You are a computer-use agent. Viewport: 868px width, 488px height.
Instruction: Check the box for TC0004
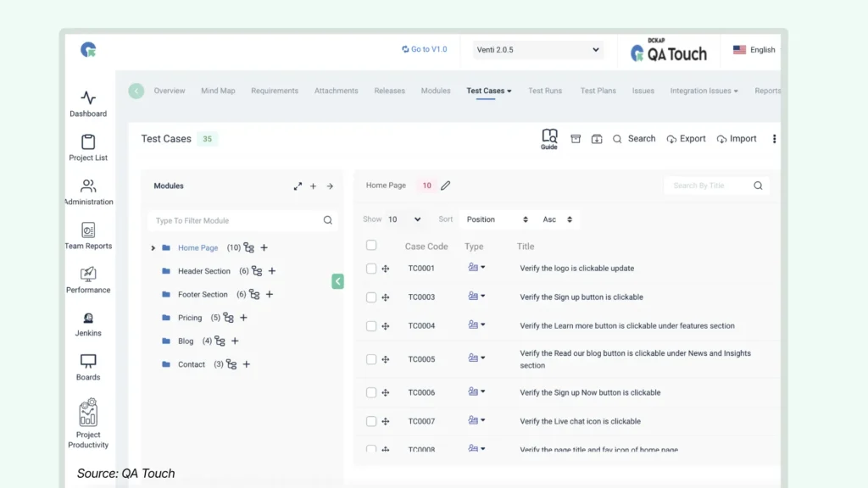point(371,326)
